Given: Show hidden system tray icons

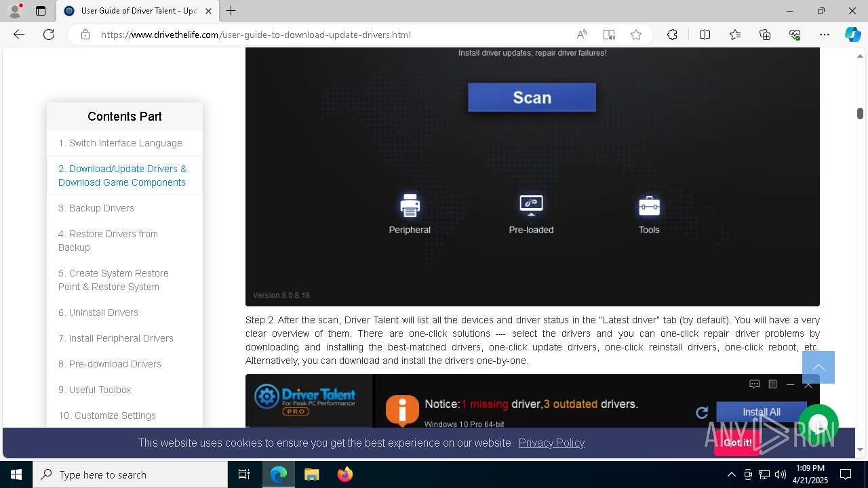Looking at the screenshot, I should [731, 474].
